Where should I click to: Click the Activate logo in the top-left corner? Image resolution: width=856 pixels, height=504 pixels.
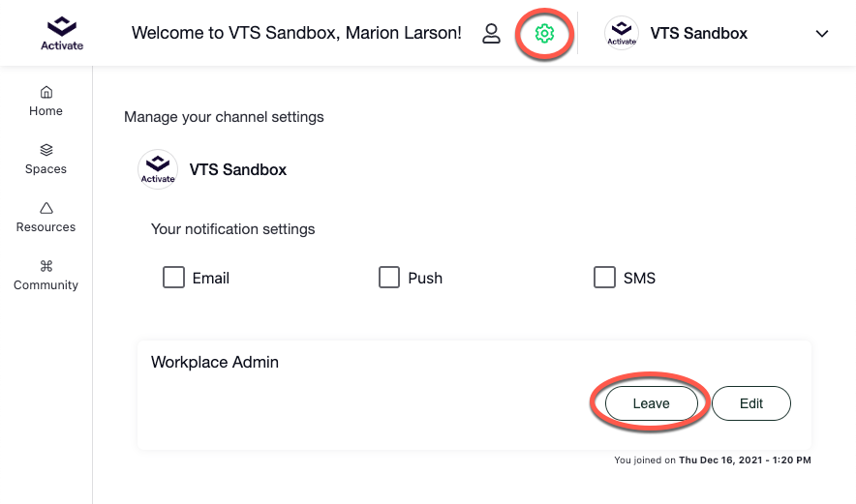pyautogui.click(x=62, y=33)
